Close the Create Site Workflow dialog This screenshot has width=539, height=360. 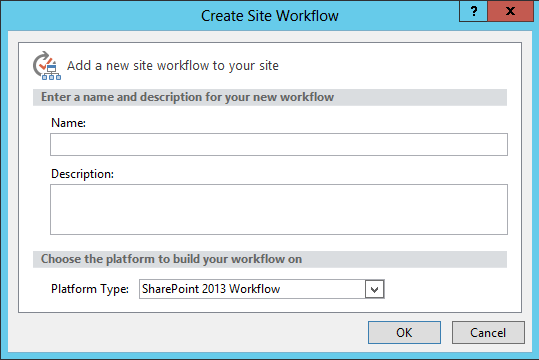[510, 11]
